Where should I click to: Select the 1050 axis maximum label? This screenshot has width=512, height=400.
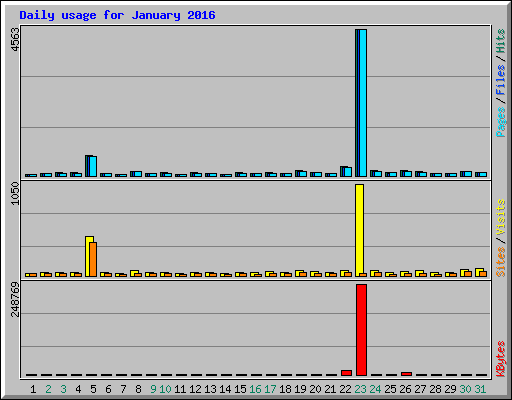tap(15, 194)
